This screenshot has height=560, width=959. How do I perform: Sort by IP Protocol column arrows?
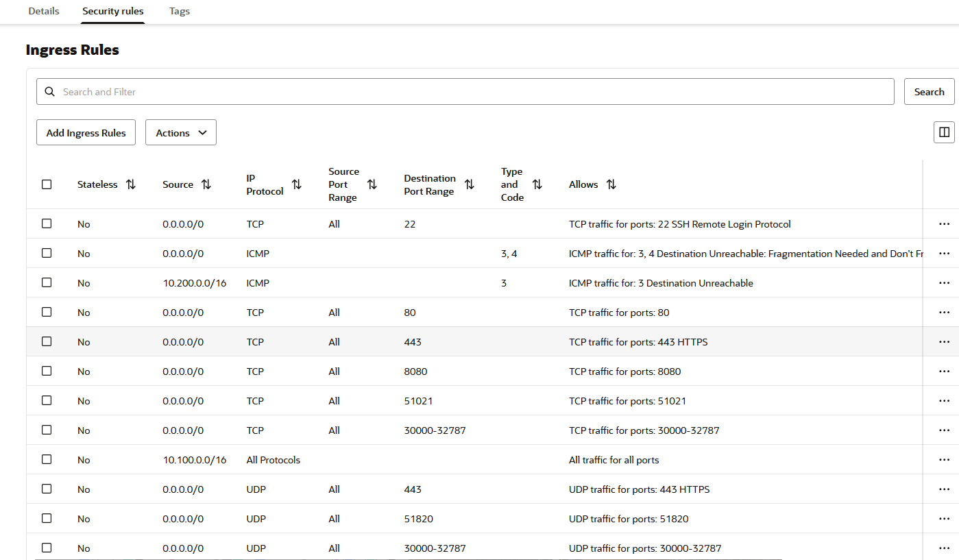[296, 184]
